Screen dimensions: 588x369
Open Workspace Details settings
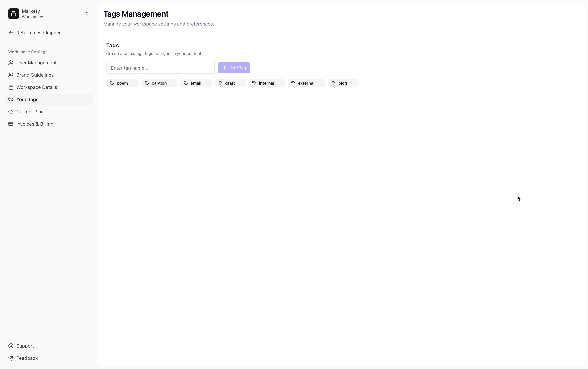(37, 87)
